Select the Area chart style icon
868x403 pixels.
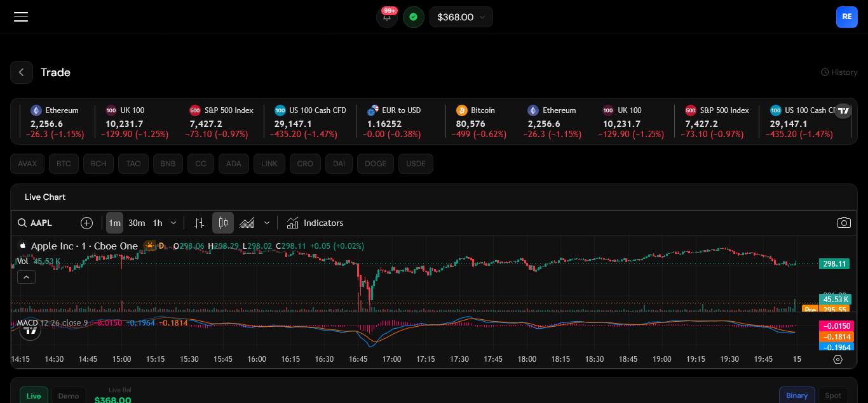[247, 223]
